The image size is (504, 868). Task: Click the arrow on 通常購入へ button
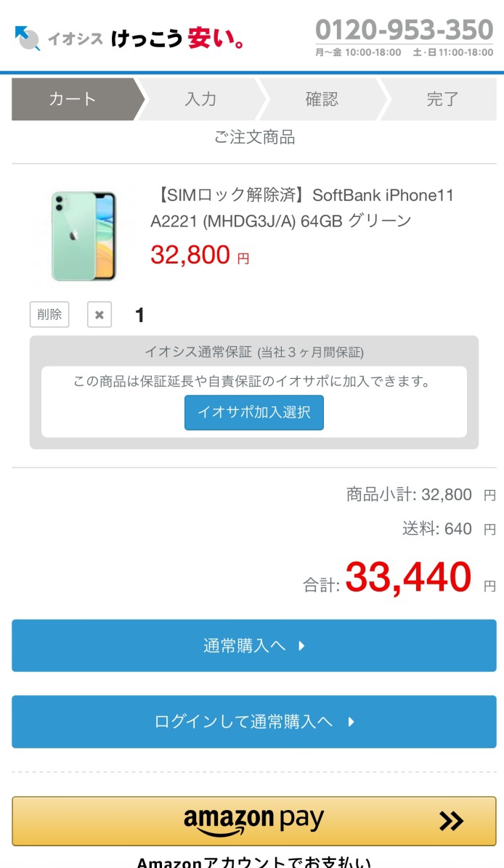tap(301, 645)
